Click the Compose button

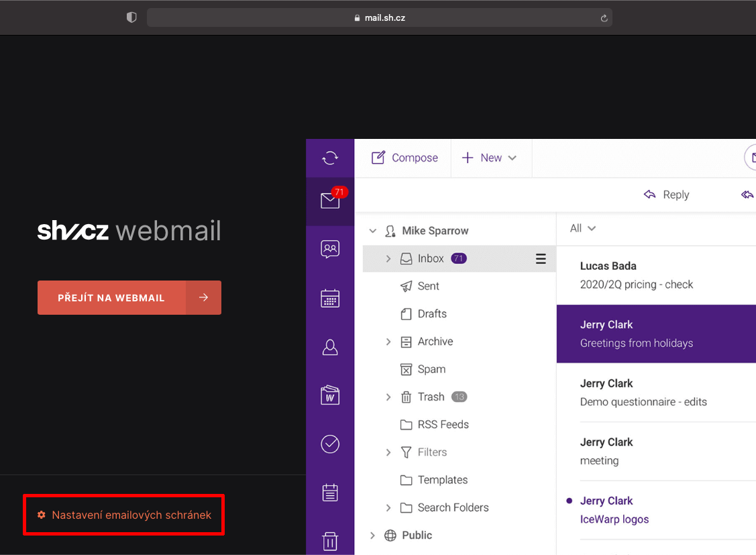pos(404,158)
